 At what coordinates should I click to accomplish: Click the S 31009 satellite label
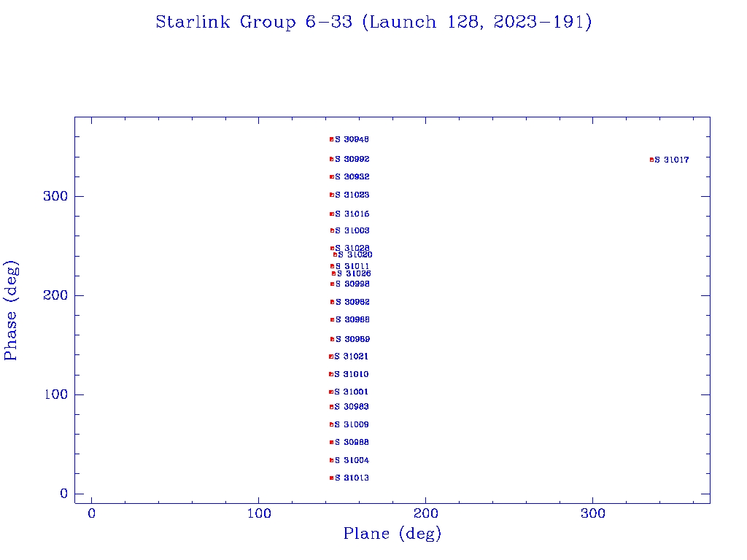coord(352,424)
